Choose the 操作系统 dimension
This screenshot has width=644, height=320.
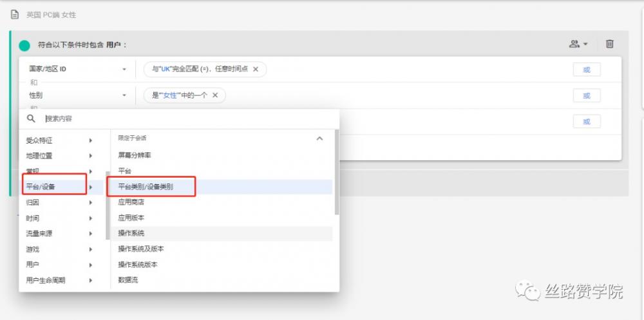pyautogui.click(x=222, y=233)
